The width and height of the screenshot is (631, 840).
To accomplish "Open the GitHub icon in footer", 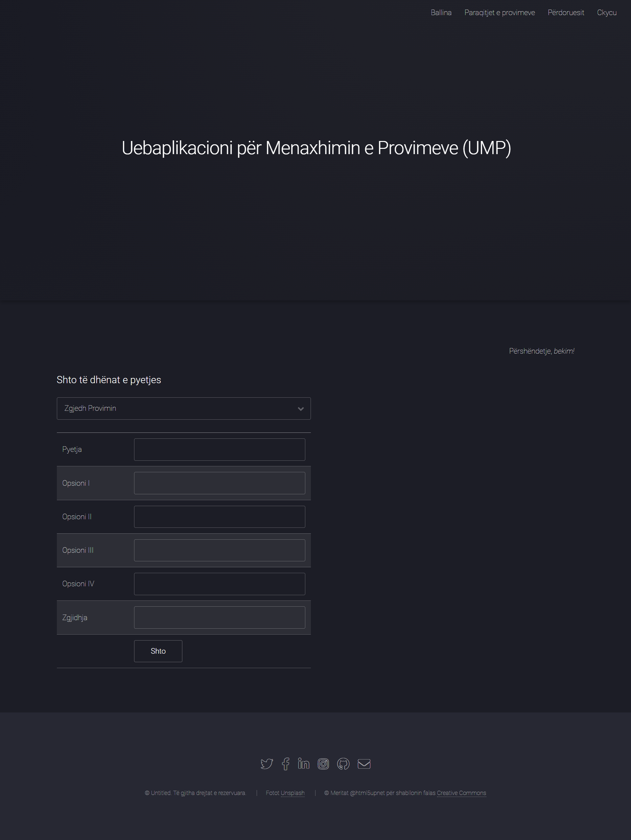I will tap(343, 764).
